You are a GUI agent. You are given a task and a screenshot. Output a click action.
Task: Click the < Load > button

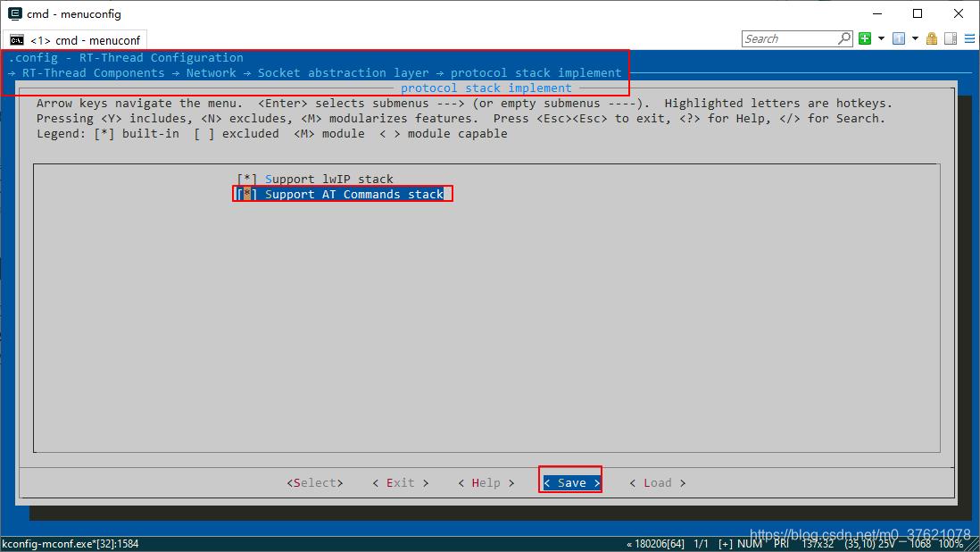[x=658, y=482]
